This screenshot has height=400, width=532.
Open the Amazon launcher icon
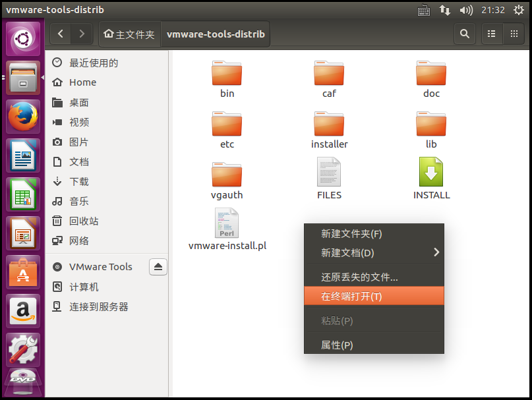23,311
